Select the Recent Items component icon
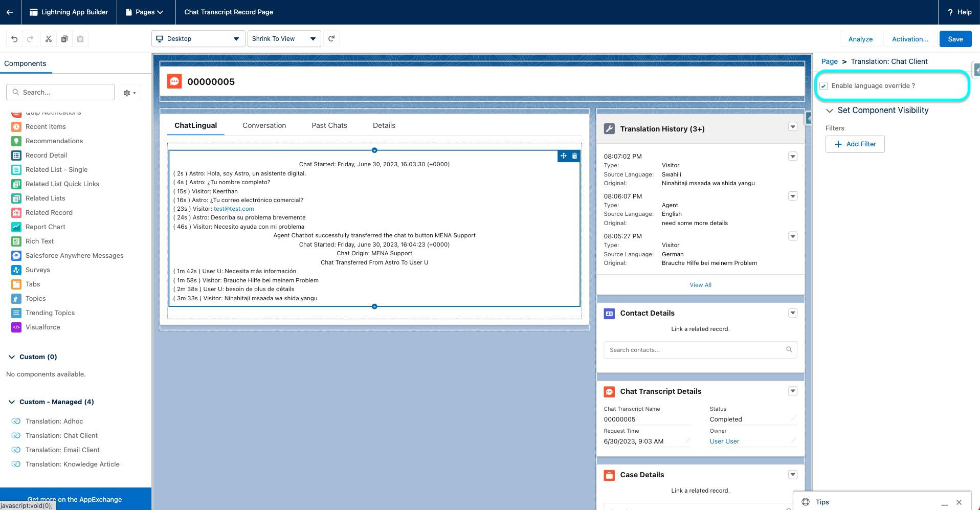 pos(16,126)
